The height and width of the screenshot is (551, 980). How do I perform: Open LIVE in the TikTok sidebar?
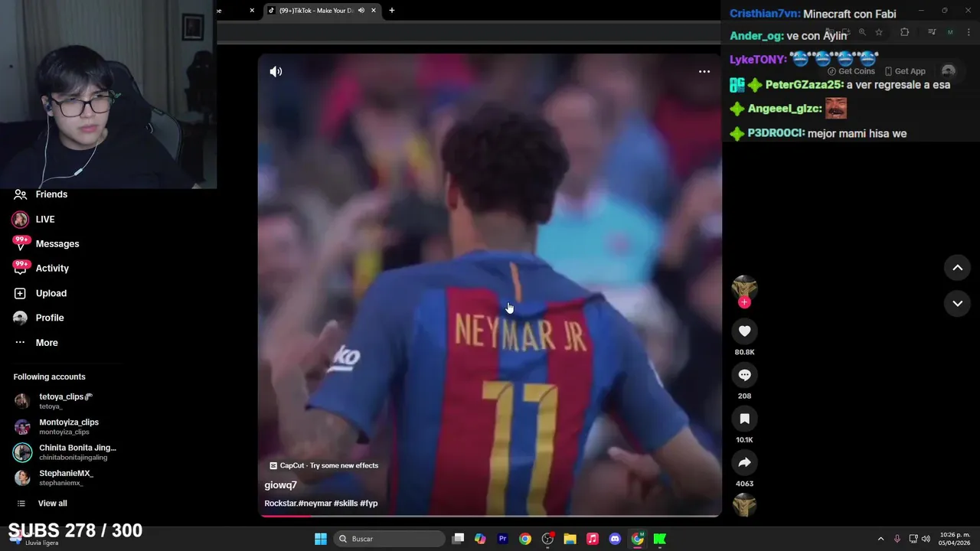[45, 219]
